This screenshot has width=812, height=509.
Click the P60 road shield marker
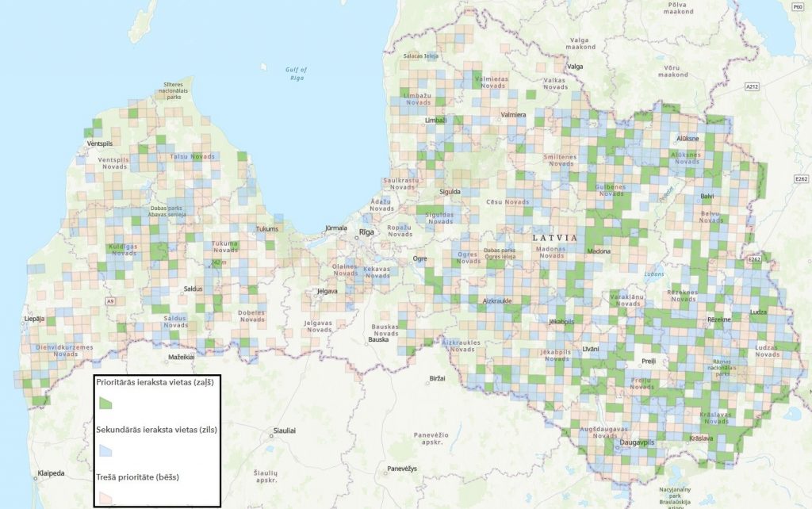pos(797,6)
